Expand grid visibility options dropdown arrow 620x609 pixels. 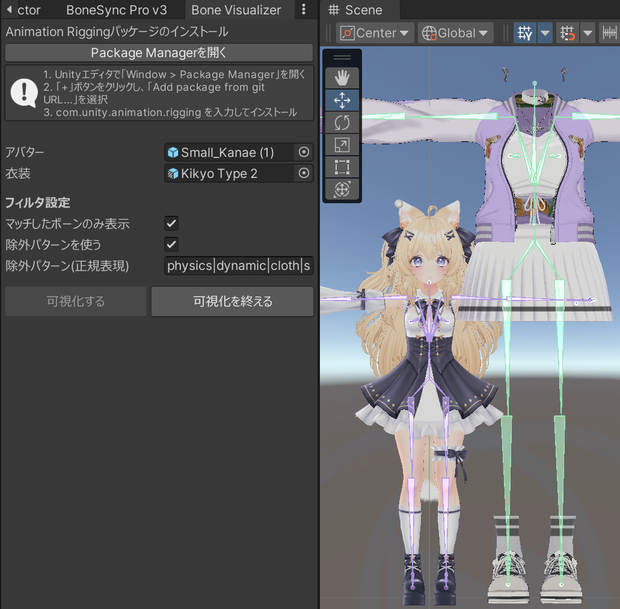pyautogui.click(x=545, y=33)
